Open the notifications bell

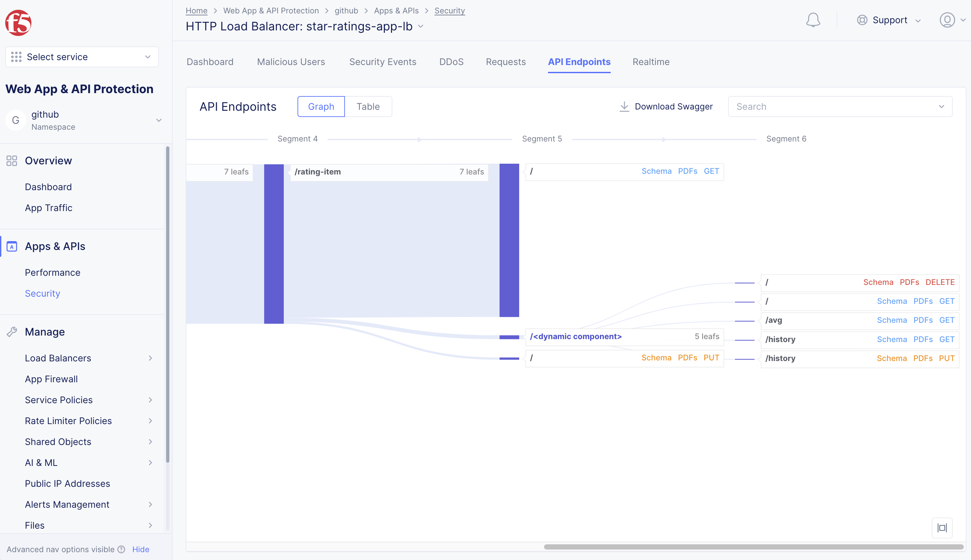coord(813,20)
